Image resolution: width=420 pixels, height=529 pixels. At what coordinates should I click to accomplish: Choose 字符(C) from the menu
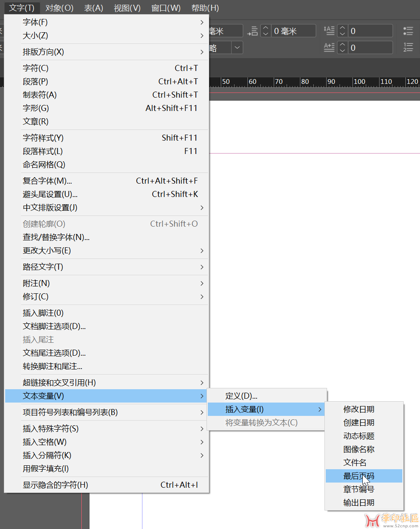pyautogui.click(x=107, y=68)
